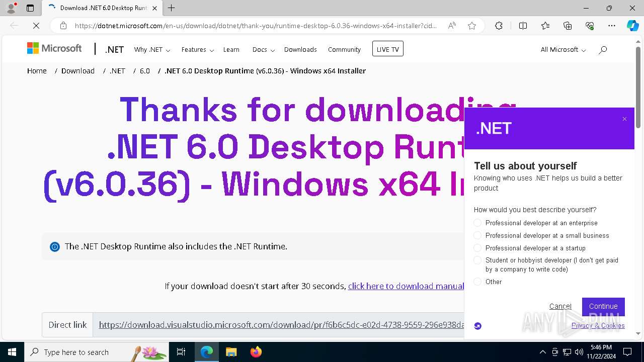
Task: Open the Split screen icon
Action: pos(523,26)
